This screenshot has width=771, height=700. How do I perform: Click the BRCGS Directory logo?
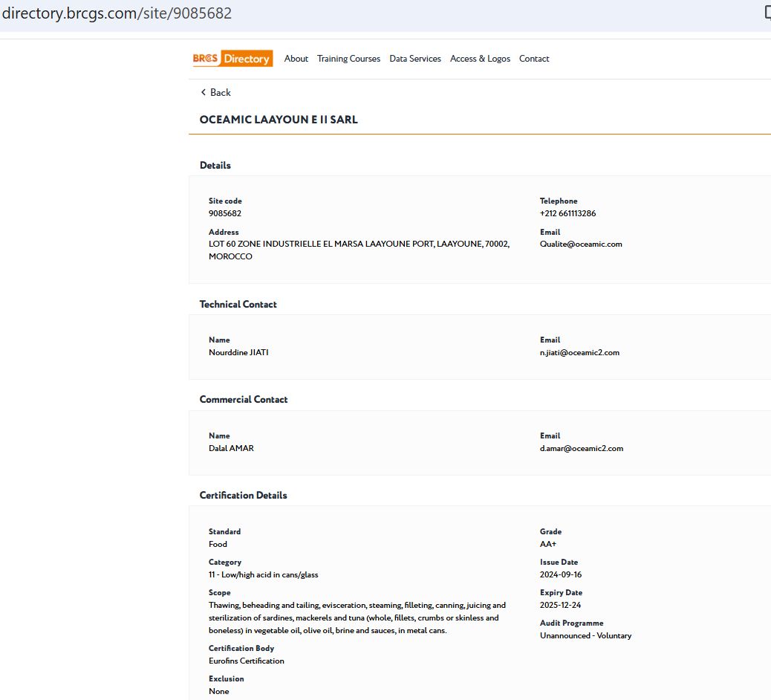(x=232, y=59)
